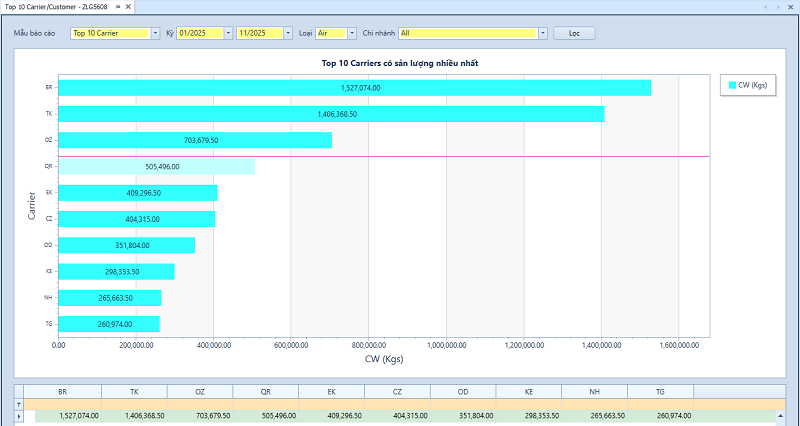
Task: Click the grid filter row icon
Action: [21, 403]
